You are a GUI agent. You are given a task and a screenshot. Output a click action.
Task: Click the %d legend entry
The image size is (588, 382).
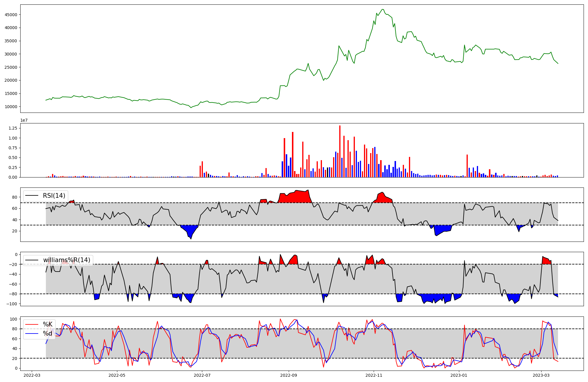point(48,334)
